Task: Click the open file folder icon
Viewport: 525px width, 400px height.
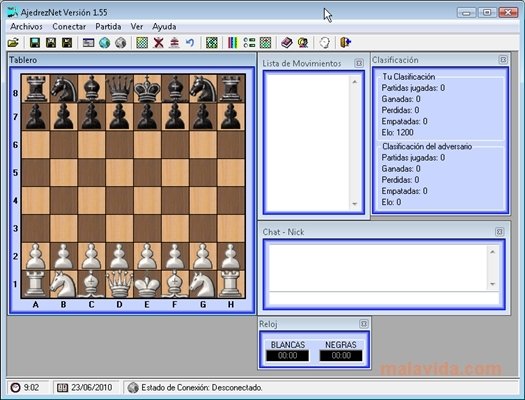Action: (x=13, y=43)
